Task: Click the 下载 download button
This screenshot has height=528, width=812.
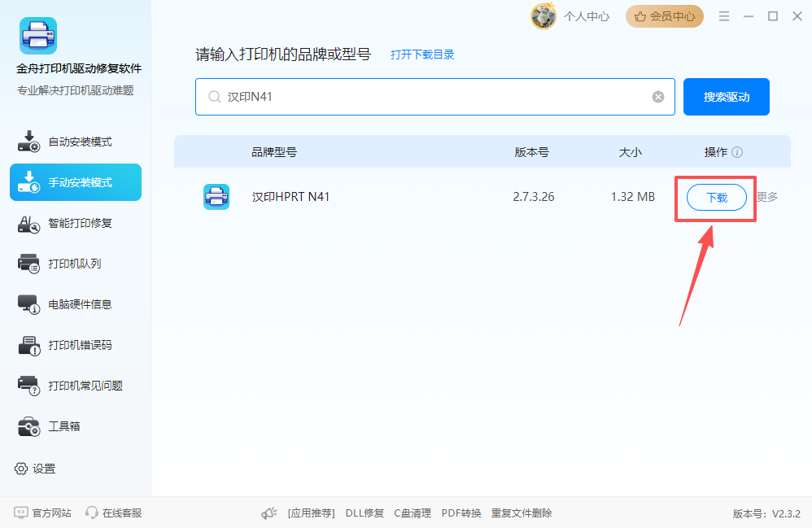Action: [x=716, y=198]
